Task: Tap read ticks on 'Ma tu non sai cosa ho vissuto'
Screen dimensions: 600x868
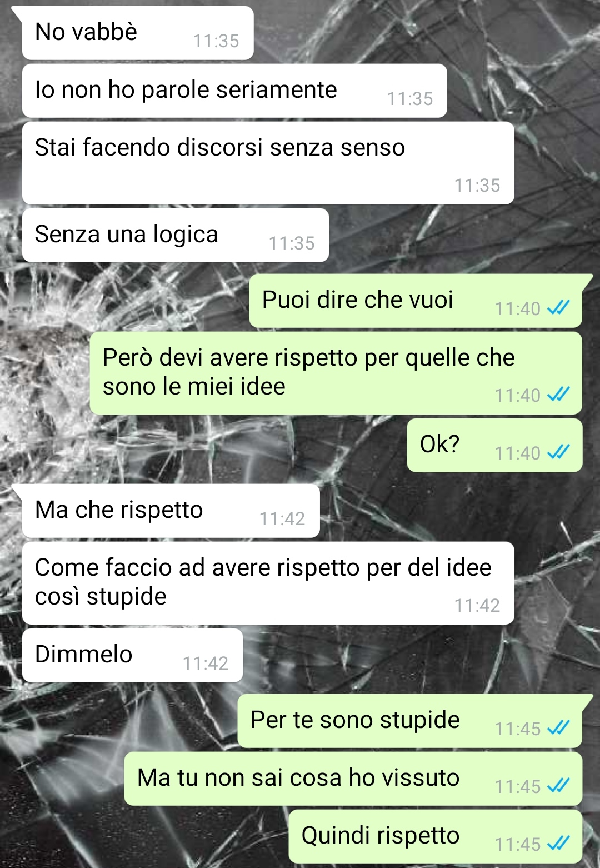Action: 558,785
